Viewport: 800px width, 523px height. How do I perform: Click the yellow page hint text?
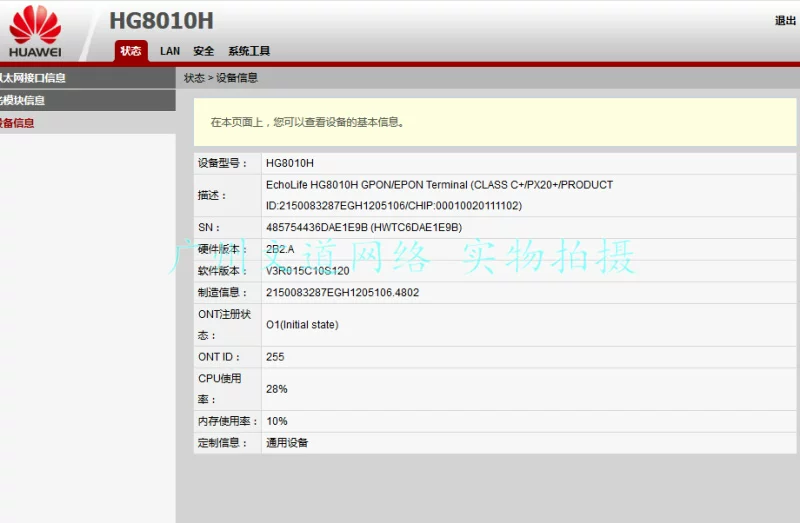(308, 122)
